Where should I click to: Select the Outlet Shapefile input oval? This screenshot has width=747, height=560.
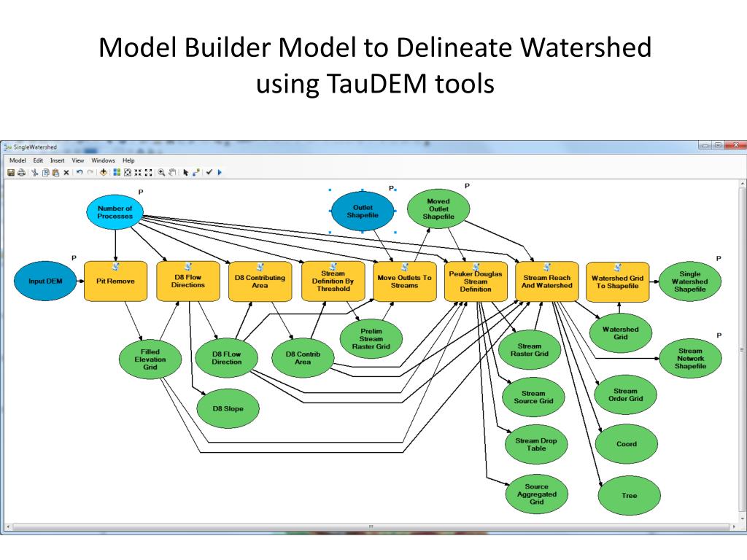click(x=363, y=211)
